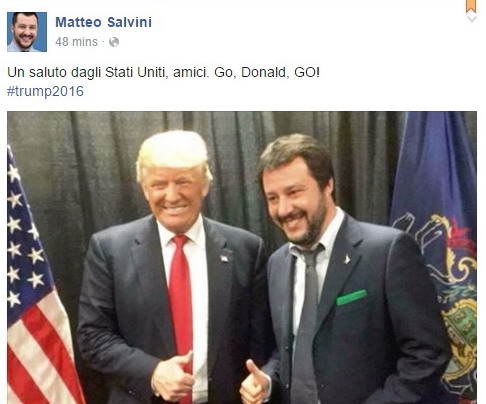This screenshot has width=486, height=404.
Task: Click the left man's thumbs-up hand
Action: pyautogui.click(x=173, y=377)
